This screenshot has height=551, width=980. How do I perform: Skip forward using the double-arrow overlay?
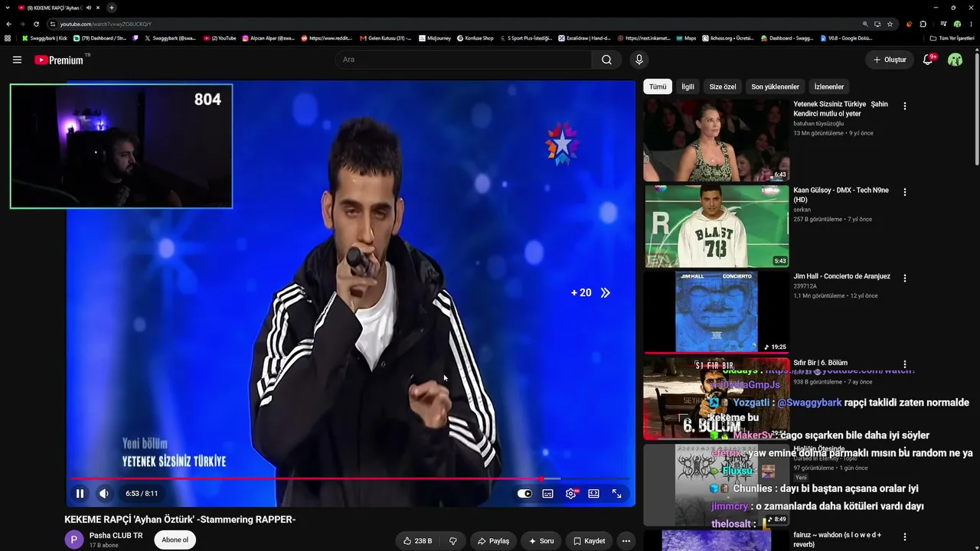click(x=605, y=292)
